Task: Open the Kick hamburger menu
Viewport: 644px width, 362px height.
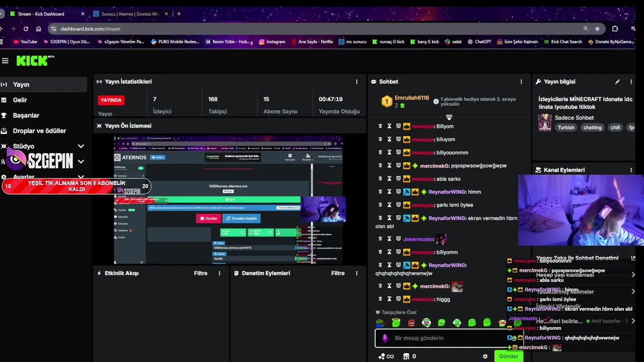Action: point(5,61)
